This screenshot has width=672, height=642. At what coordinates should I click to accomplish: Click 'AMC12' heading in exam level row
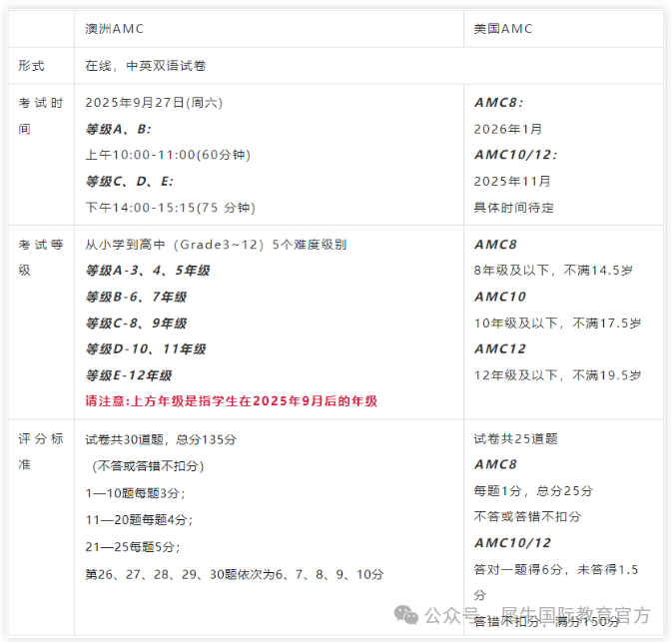click(x=499, y=348)
